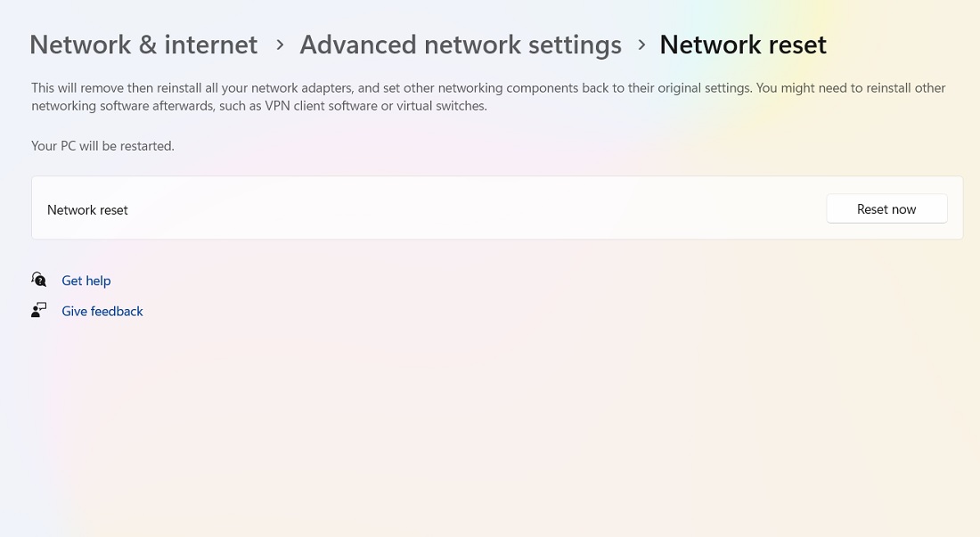Open the Get help link

[x=86, y=281]
